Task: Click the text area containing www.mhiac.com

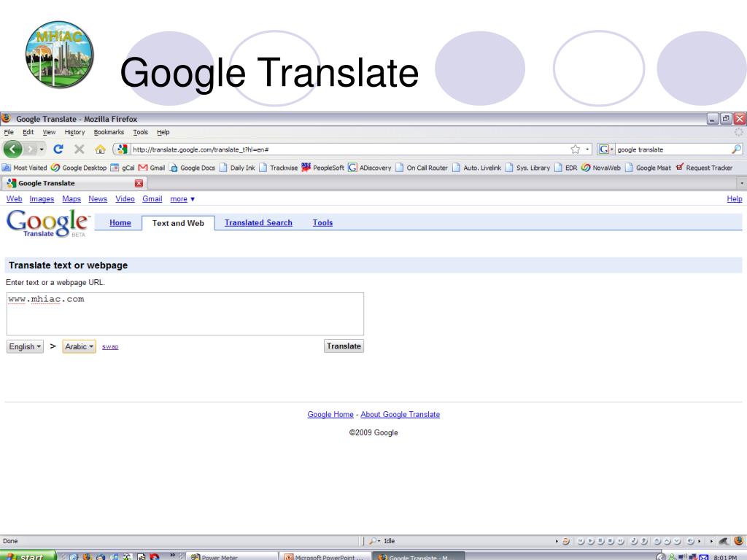Action: 185,314
